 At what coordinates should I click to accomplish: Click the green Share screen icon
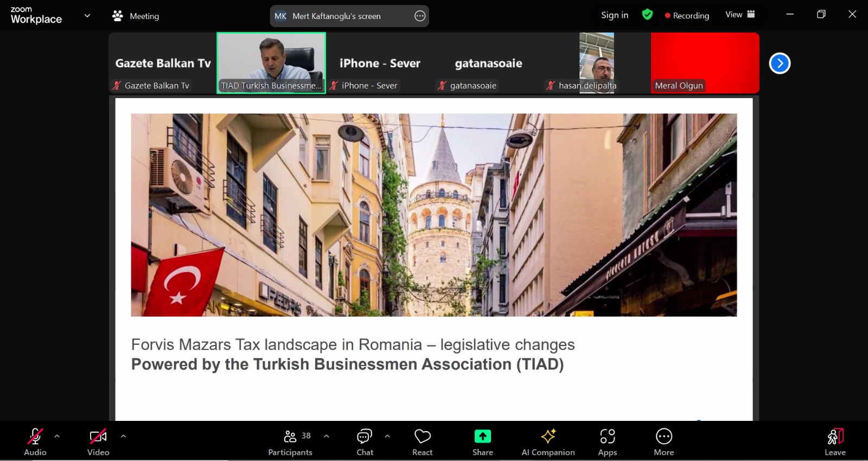coord(482,437)
